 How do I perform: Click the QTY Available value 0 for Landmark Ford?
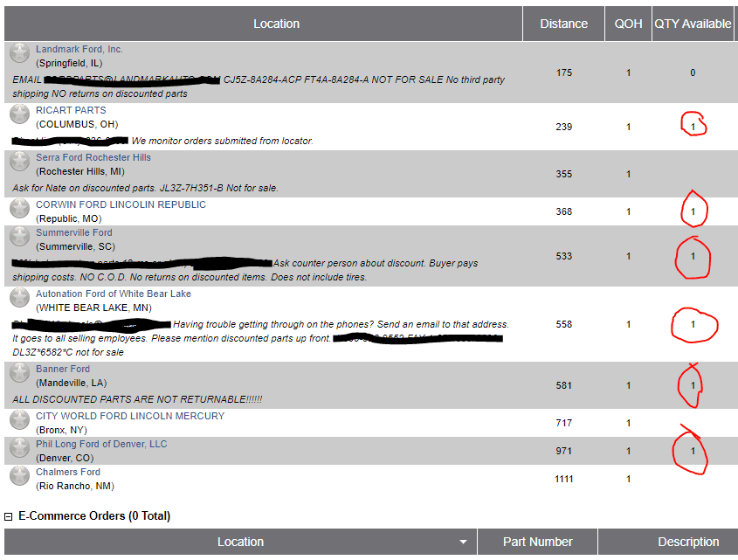[x=693, y=73]
